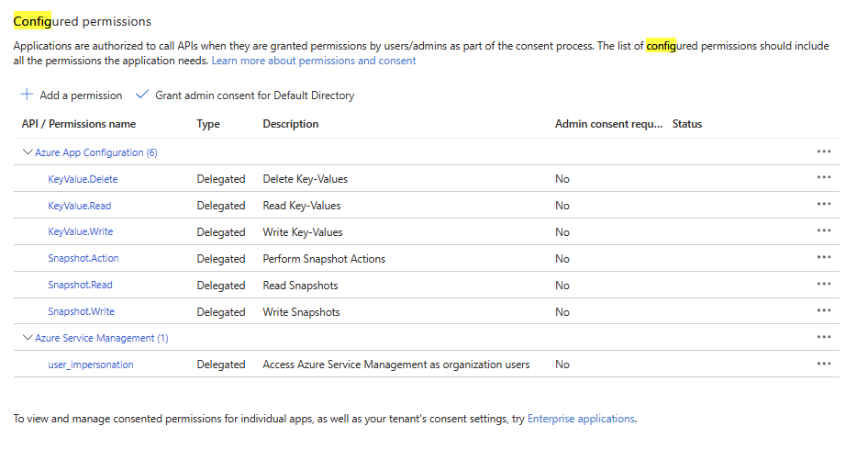Click the Type column header
868x449 pixels.
pyautogui.click(x=208, y=124)
